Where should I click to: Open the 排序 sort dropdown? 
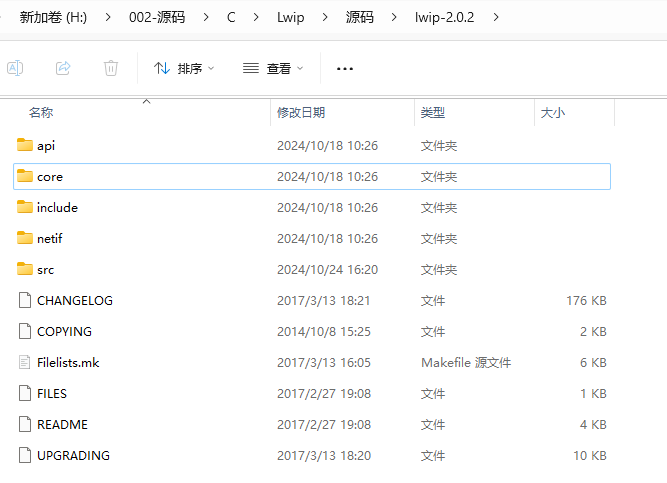[184, 68]
